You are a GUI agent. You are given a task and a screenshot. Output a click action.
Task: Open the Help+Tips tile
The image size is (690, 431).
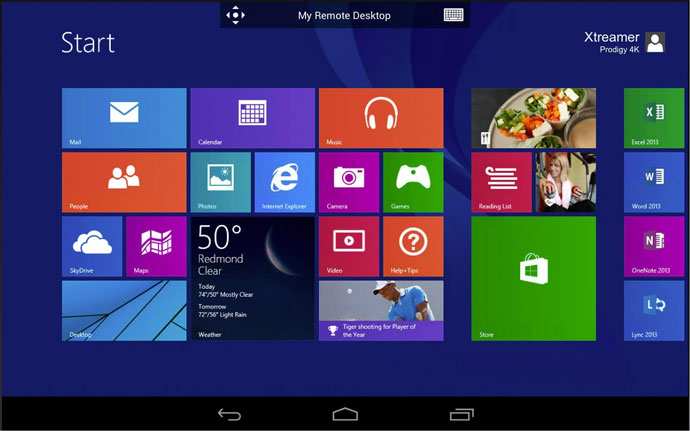[x=413, y=247]
